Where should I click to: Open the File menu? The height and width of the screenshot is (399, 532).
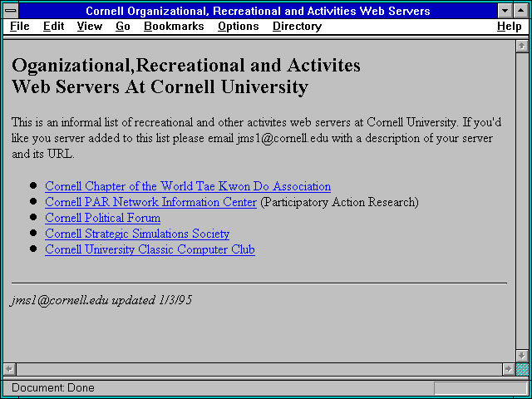pos(20,27)
